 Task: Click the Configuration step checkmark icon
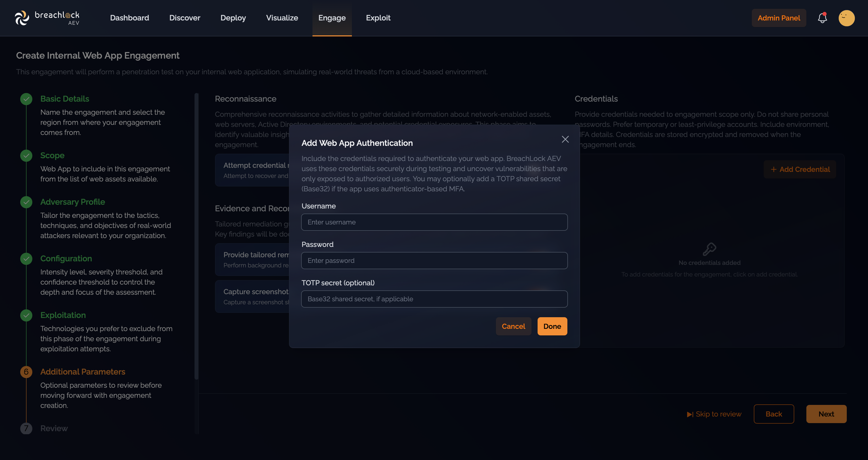[26, 259]
